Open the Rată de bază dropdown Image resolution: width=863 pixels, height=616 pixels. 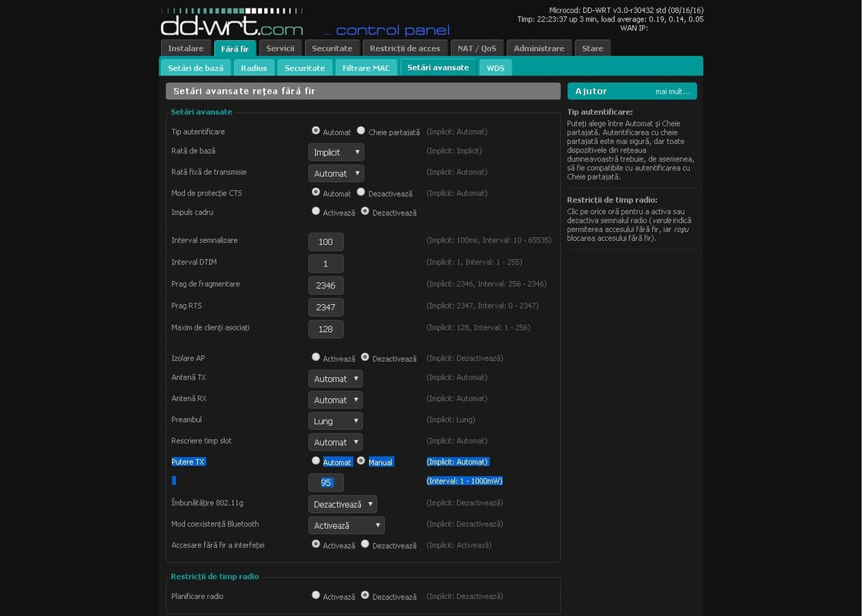(x=336, y=152)
